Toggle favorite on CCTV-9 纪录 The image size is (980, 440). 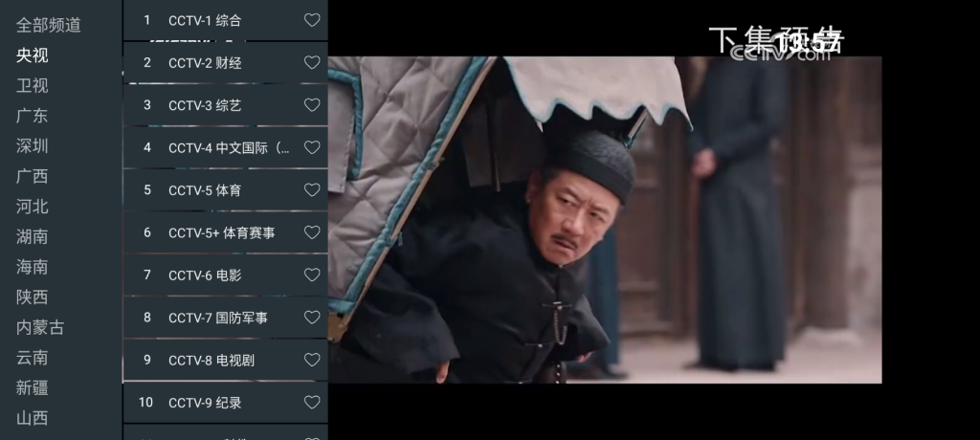click(312, 403)
